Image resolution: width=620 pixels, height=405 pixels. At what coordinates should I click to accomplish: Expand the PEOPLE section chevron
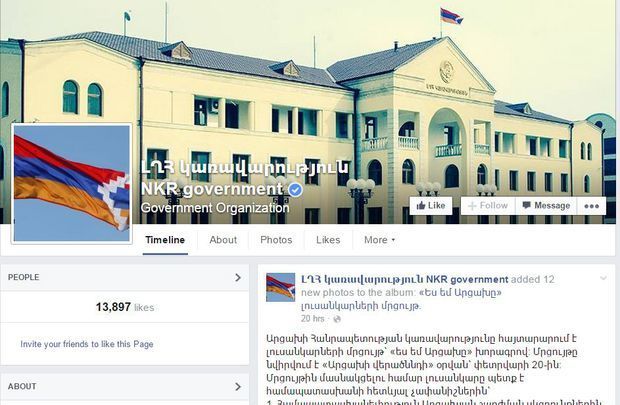(238, 278)
